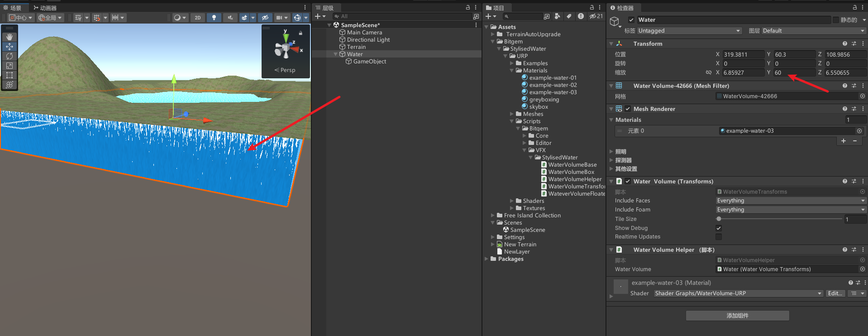868x336 pixels.
Task: Toggle gizmos globe icon
Action: (297, 18)
